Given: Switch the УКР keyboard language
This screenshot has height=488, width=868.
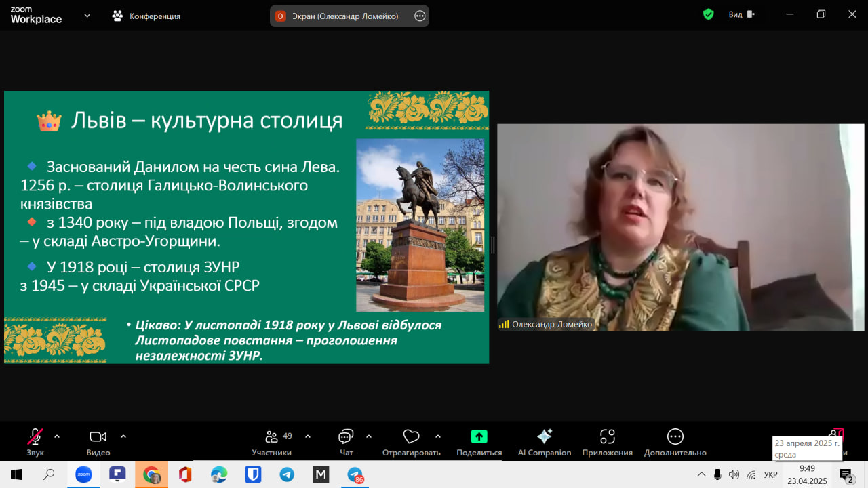Looking at the screenshot, I should [770, 474].
